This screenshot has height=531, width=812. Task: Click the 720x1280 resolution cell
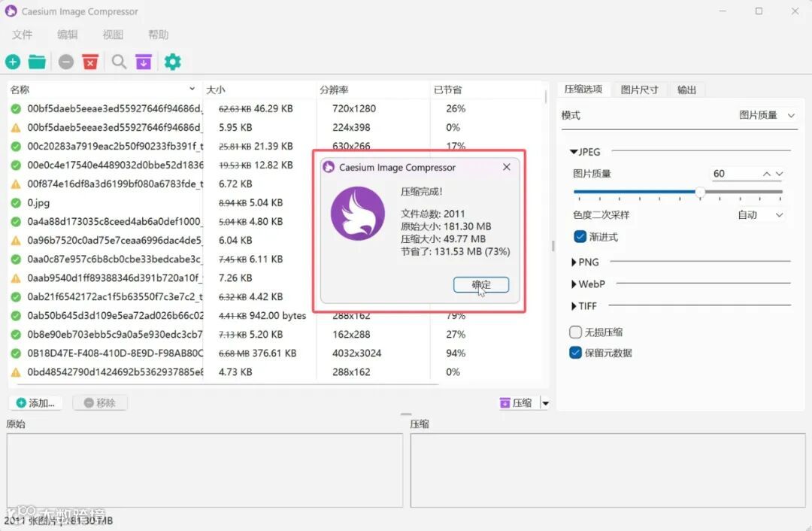(x=354, y=109)
